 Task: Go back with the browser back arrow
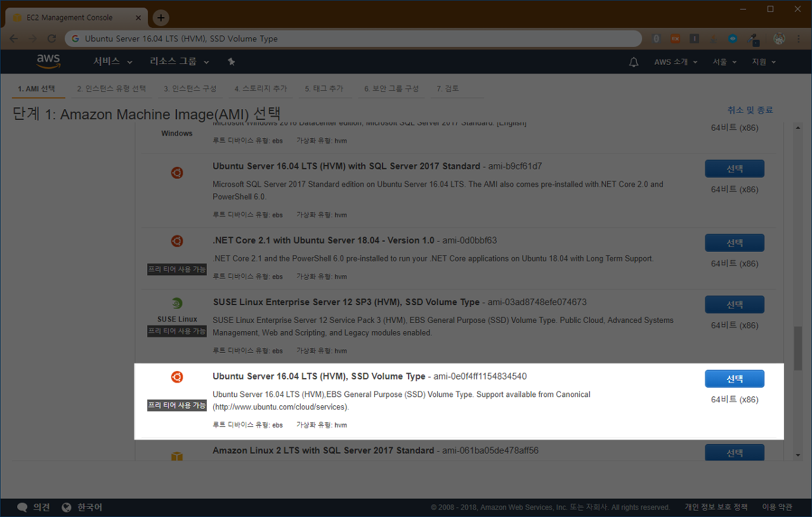click(14, 39)
